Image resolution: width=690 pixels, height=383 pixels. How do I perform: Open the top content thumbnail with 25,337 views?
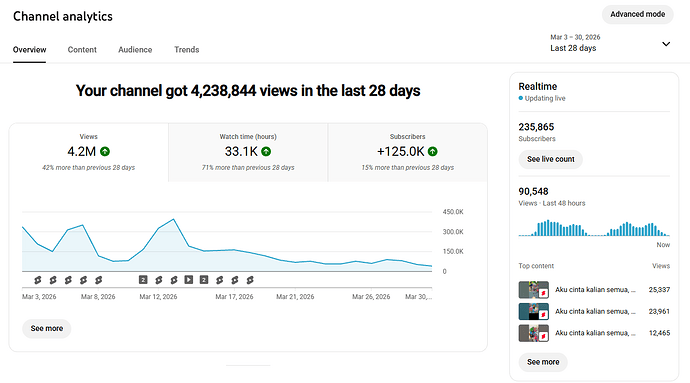pyautogui.click(x=534, y=290)
